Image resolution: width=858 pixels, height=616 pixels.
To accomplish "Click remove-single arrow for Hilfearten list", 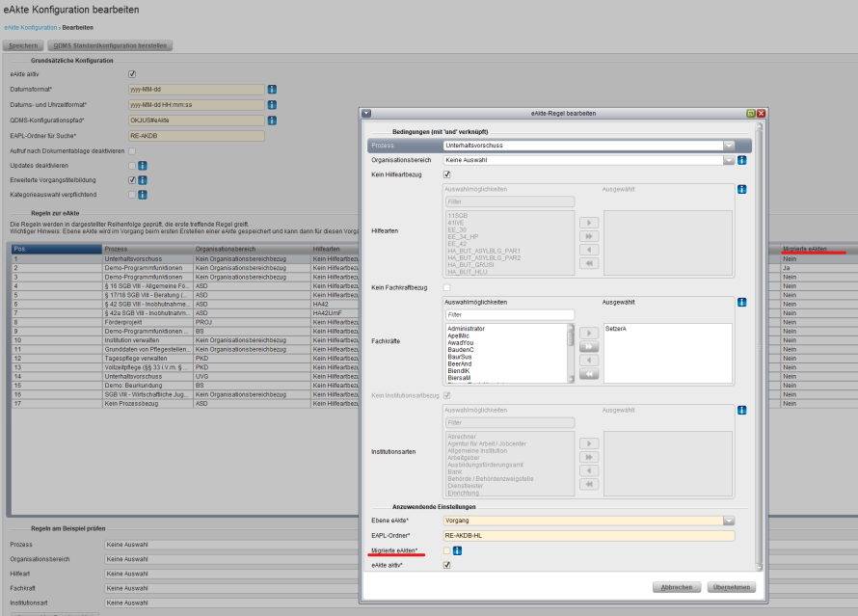I will tap(589, 250).
